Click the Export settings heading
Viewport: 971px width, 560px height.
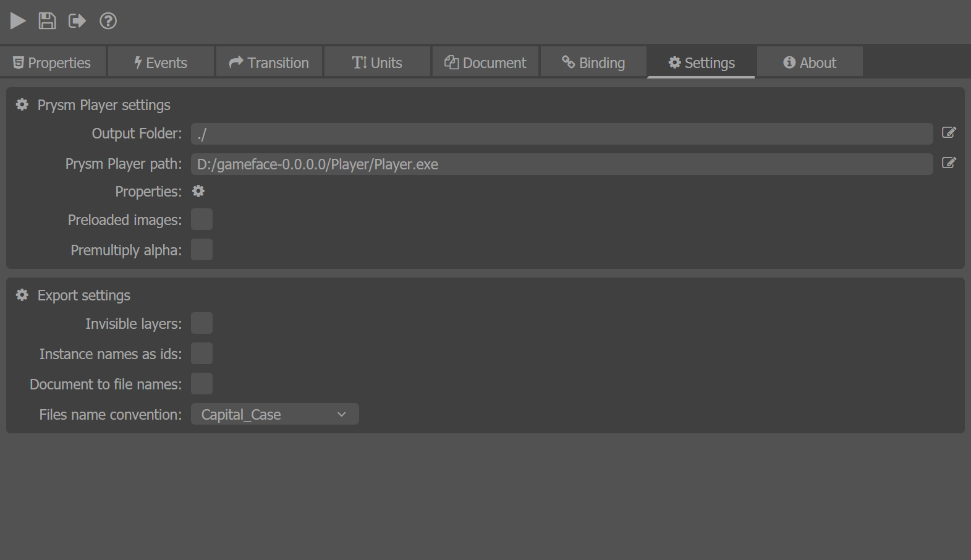click(x=84, y=295)
